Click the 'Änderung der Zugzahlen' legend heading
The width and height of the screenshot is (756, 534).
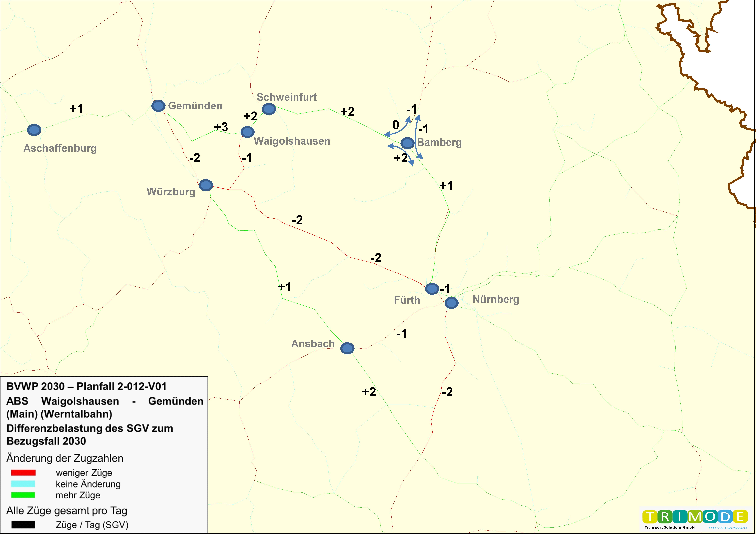[x=65, y=458]
